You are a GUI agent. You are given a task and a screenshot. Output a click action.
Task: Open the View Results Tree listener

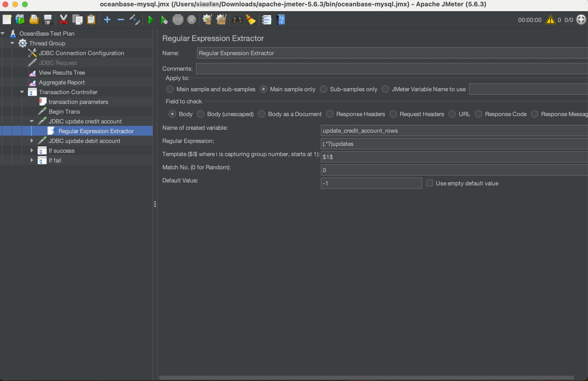pyautogui.click(x=62, y=72)
